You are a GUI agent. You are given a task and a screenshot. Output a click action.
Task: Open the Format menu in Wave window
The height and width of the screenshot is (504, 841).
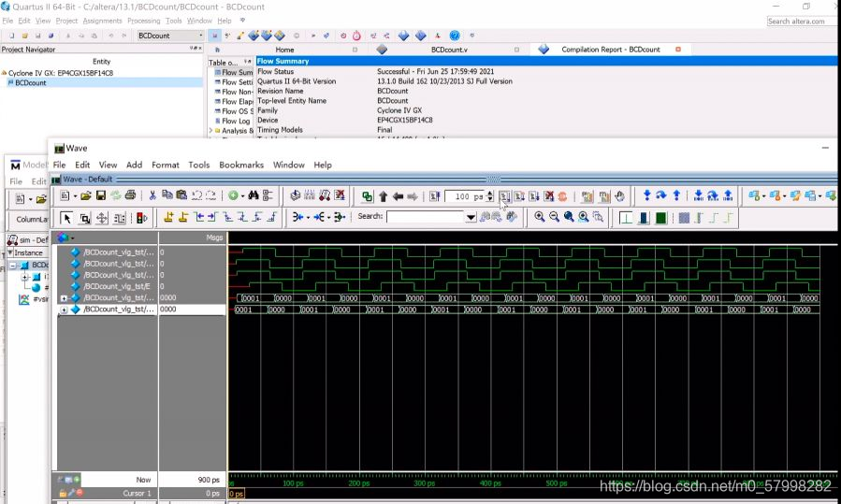click(166, 166)
